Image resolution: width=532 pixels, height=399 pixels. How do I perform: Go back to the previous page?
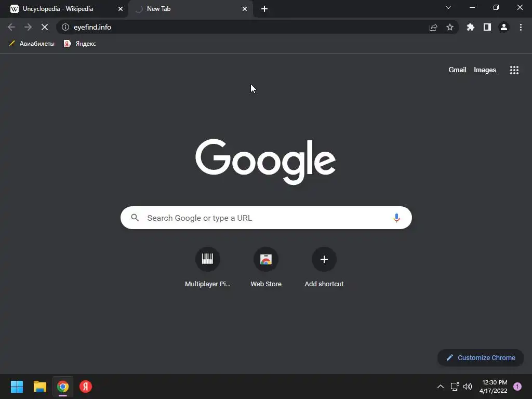tap(11, 27)
